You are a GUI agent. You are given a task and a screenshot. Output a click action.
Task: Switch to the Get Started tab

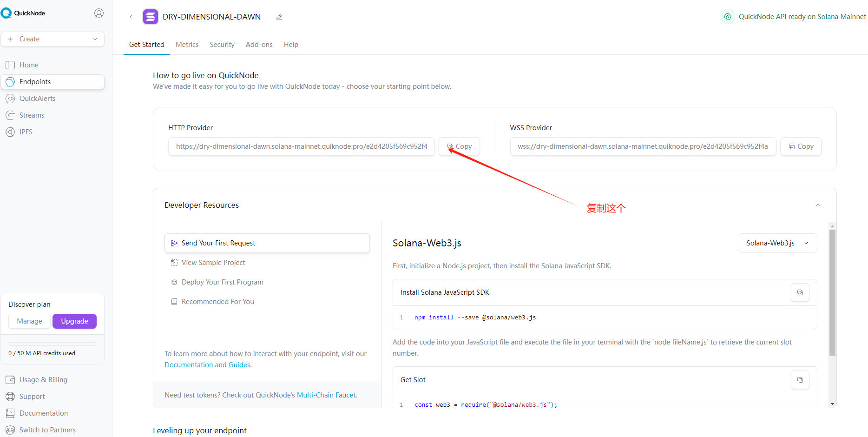(147, 45)
